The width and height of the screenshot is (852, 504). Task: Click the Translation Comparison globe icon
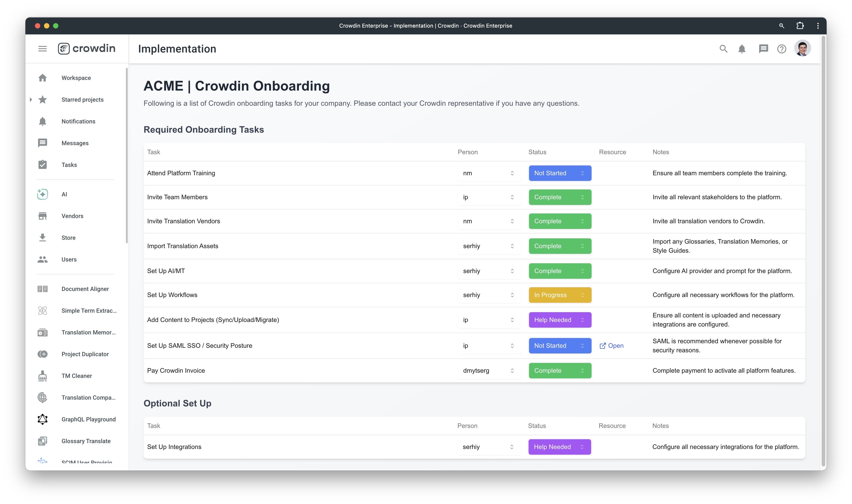[43, 398]
